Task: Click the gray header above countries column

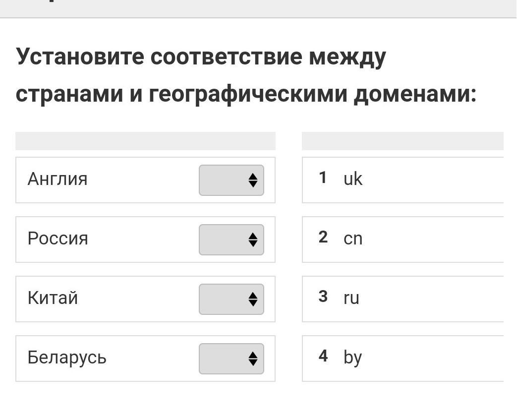Action: (x=145, y=141)
